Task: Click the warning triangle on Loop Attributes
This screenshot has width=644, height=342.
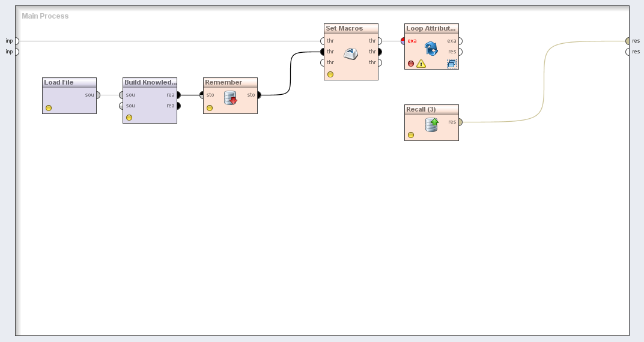Action: click(x=421, y=64)
